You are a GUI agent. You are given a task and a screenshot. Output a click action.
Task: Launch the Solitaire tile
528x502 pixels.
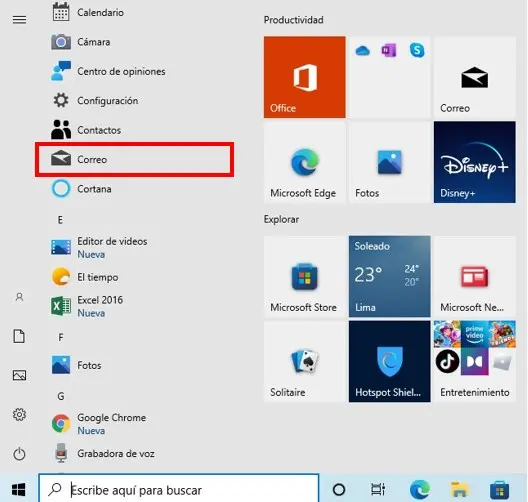tap(304, 361)
